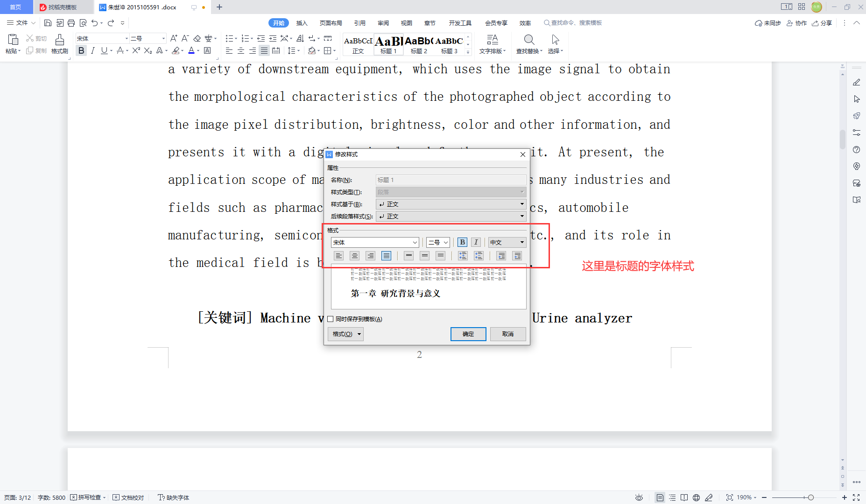This screenshot has height=504, width=866.
Task: Apply Heading 2 (标题 2) style from gallery
Action: pyautogui.click(x=419, y=45)
